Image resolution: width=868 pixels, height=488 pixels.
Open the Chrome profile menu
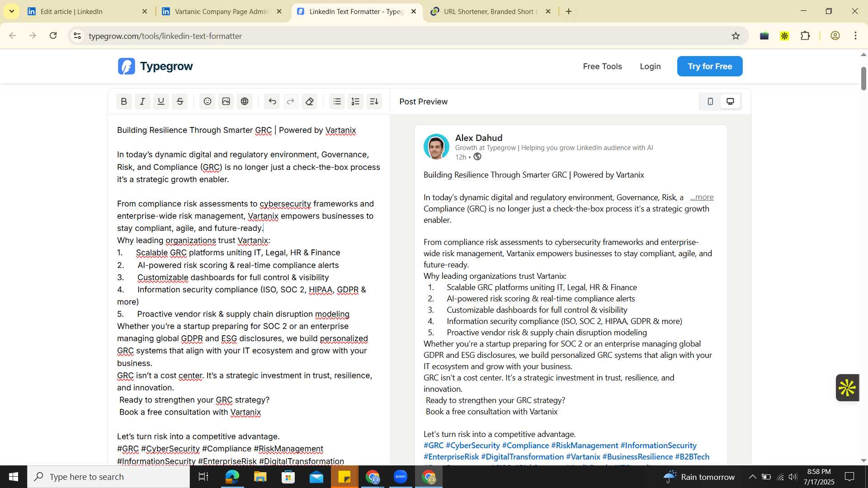pos(835,36)
